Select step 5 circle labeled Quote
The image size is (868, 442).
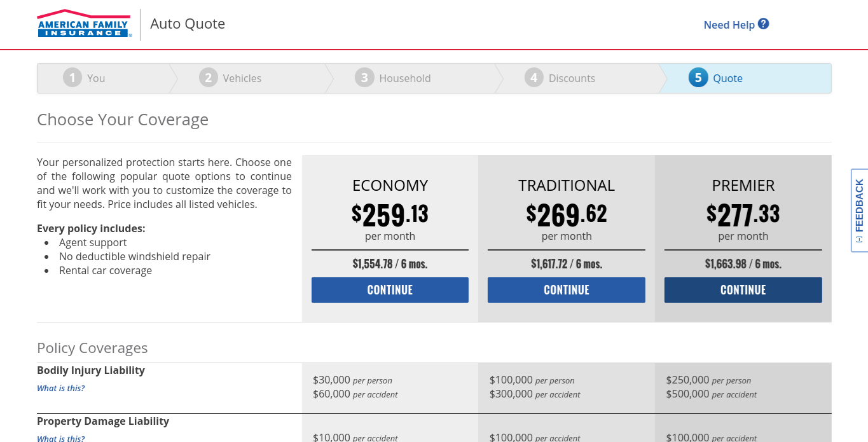(698, 77)
